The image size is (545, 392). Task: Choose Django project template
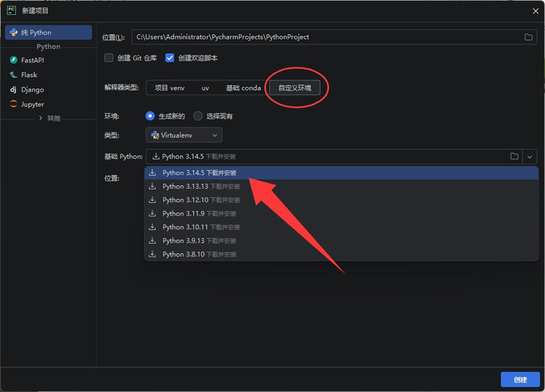point(32,90)
